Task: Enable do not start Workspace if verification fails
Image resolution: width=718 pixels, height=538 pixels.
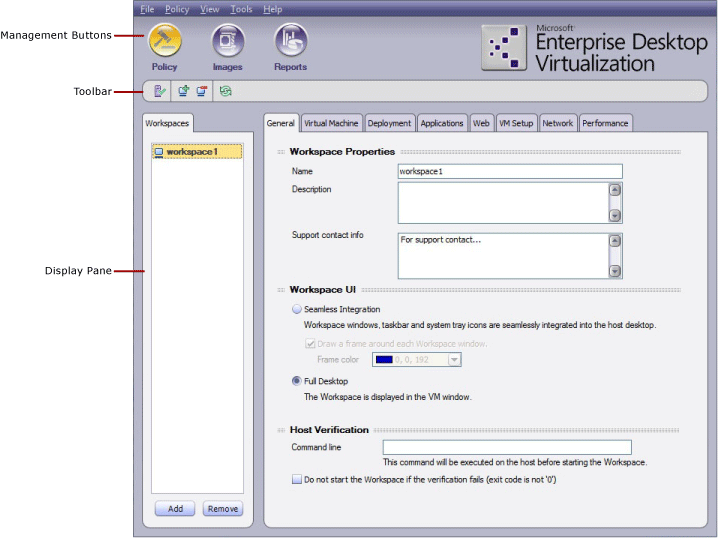Action: pyautogui.click(x=296, y=480)
